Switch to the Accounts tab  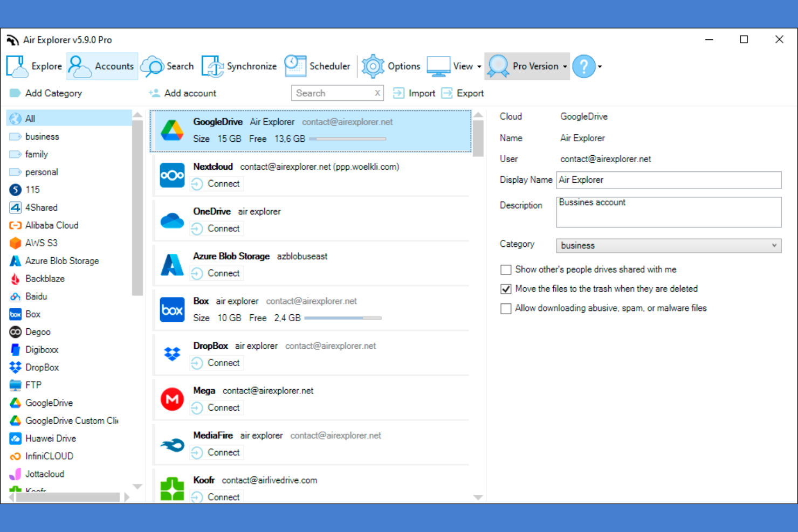click(x=102, y=66)
